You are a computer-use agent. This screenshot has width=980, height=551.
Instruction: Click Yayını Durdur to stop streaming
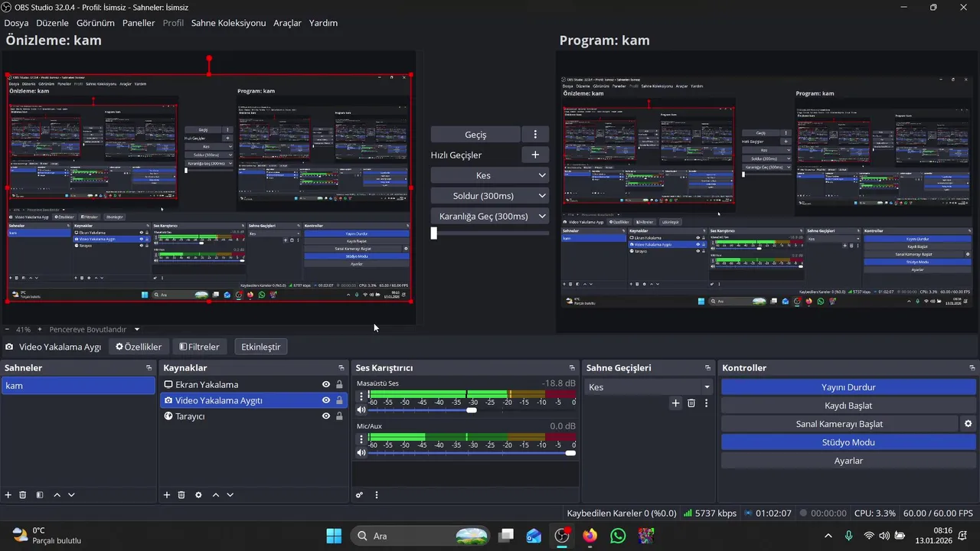point(848,387)
